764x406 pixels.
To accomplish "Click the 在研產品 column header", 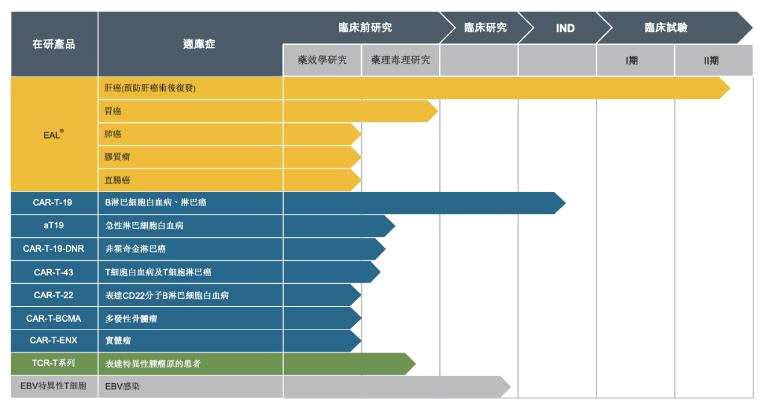I will coord(54,44).
